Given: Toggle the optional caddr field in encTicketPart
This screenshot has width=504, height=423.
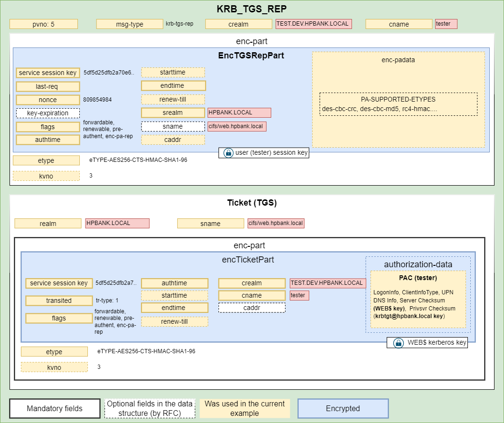Looking at the screenshot, I should pos(251,307).
